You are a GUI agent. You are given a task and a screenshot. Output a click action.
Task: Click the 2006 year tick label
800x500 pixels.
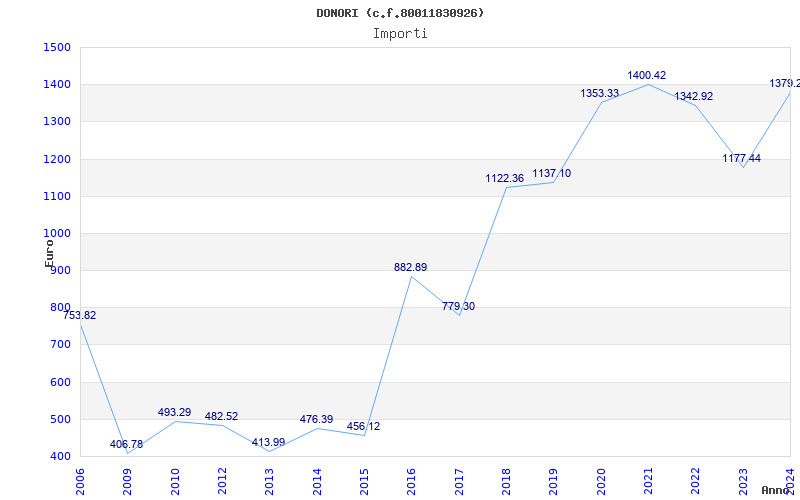pyautogui.click(x=81, y=480)
